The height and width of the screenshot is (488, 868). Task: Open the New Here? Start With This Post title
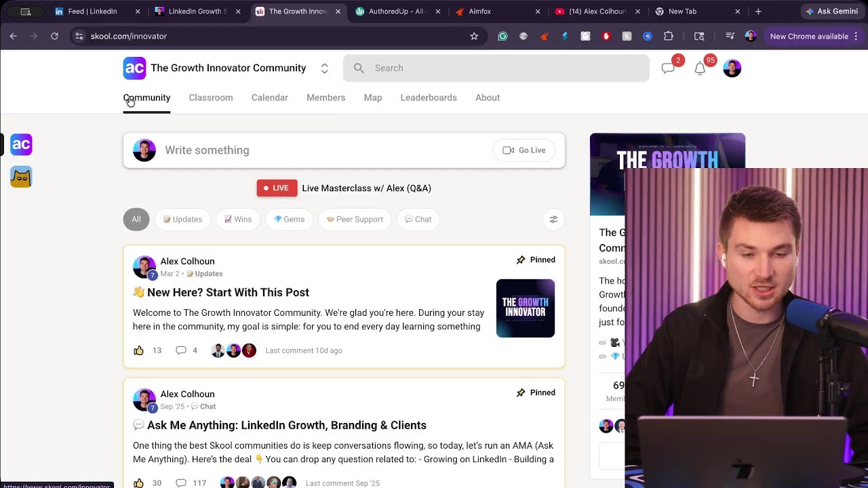[x=221, y=293]
